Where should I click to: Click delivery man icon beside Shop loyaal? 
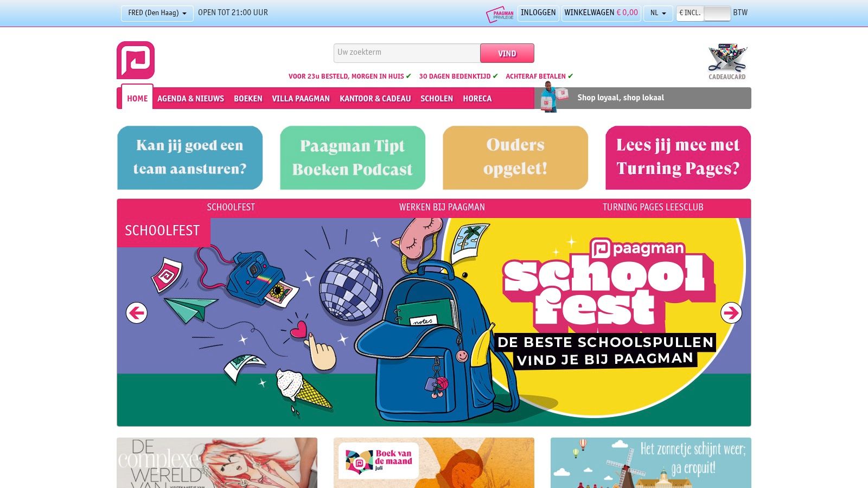[x=551, y=97]
